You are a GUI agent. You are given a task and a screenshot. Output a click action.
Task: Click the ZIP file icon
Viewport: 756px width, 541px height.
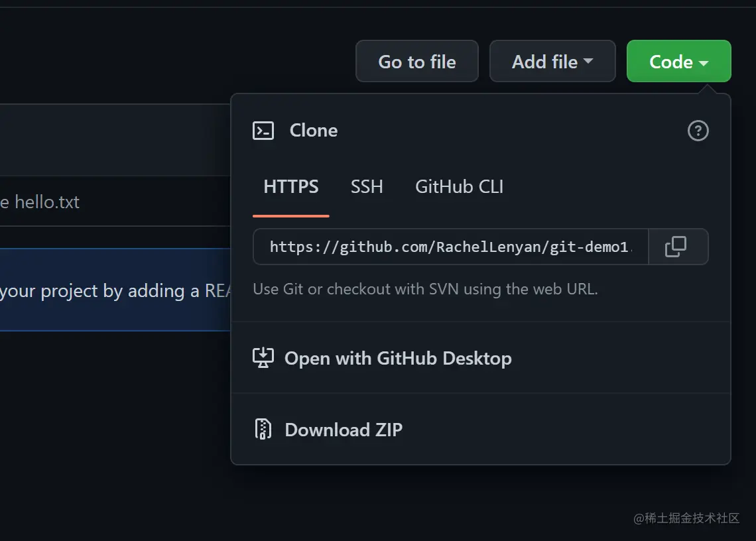(263, 429)
